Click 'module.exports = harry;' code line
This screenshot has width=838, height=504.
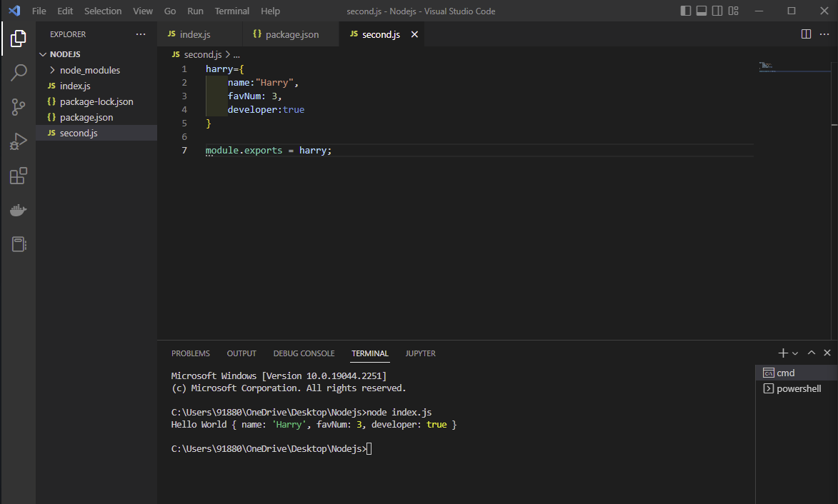coord(269,151)
